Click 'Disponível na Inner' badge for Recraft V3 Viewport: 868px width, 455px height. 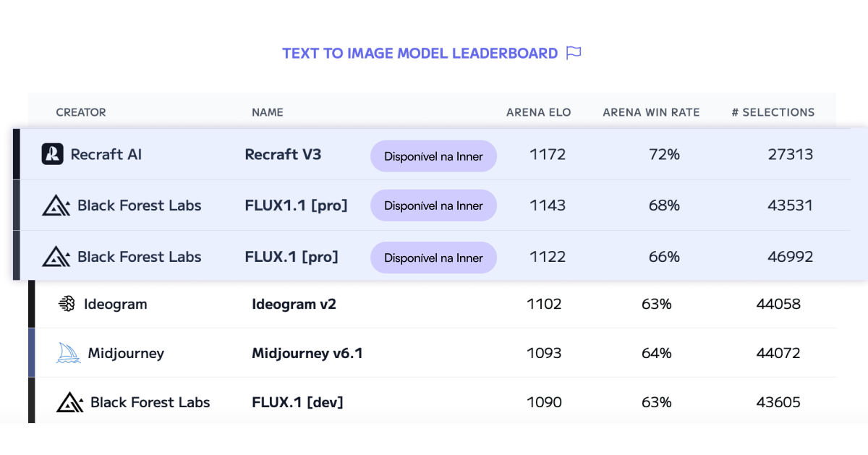pos(433,156)
